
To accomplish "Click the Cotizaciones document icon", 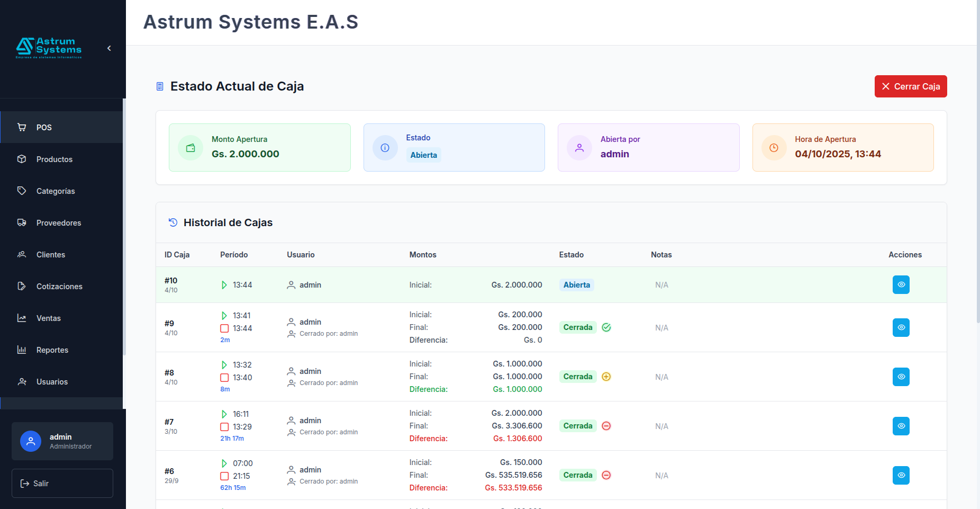I will (x=22, y=286).
